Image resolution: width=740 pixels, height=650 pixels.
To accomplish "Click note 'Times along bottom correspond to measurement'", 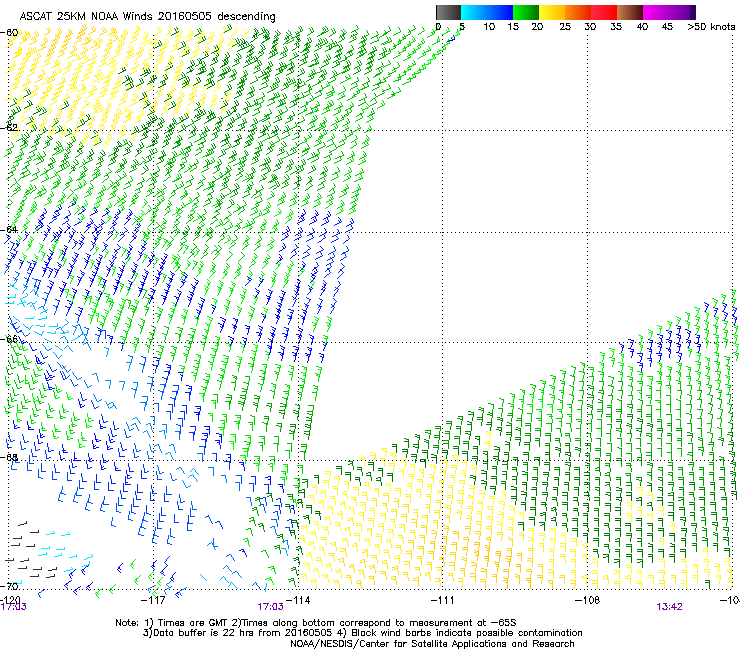I will point(358,623).
